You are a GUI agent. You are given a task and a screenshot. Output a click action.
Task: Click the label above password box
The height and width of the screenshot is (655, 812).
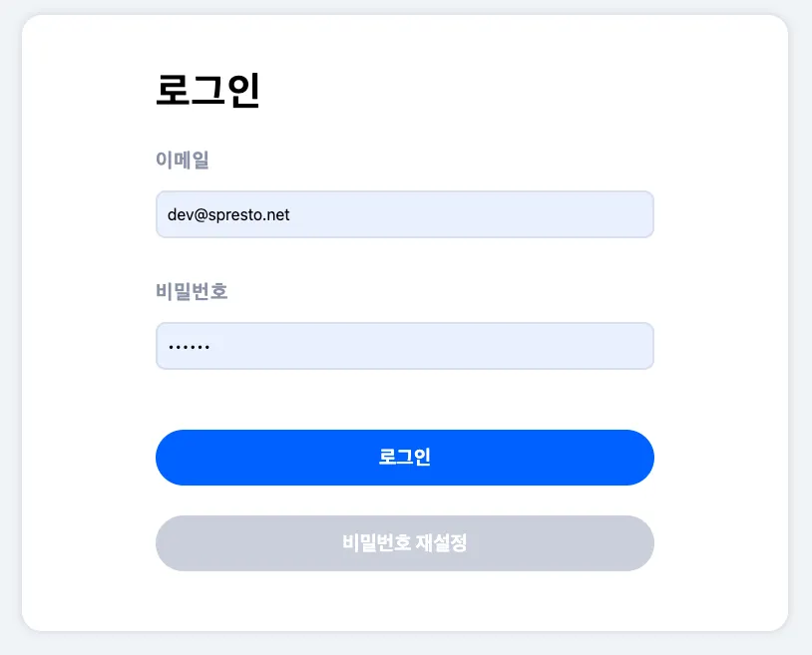click(x=193, y=291)
